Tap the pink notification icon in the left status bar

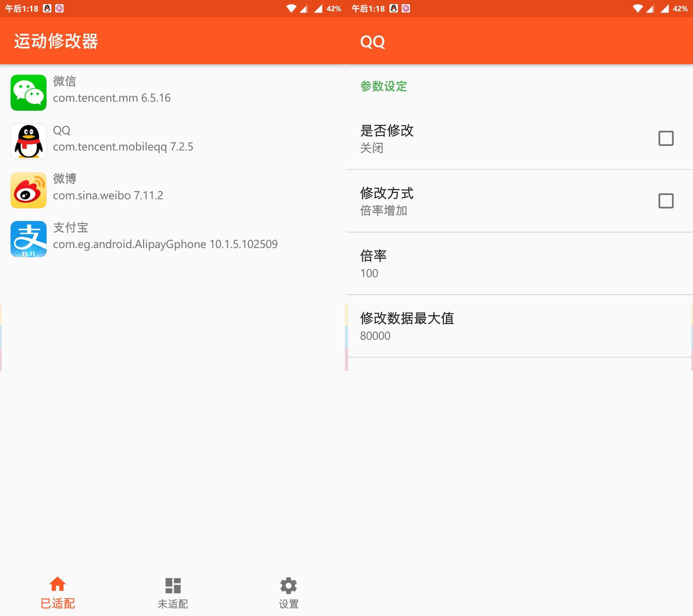pyautogui.click(x=59, y=8)
